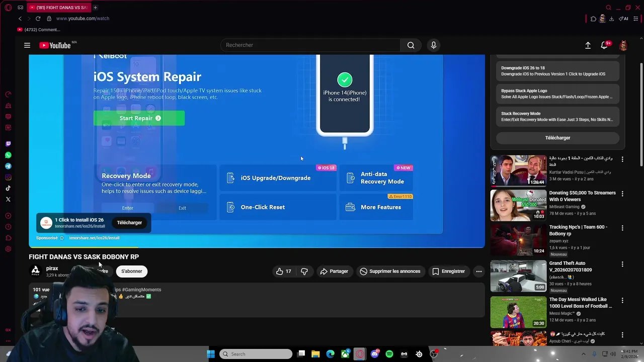Open Telegram in the Opera sidebar
Screen dimensions: 644x362
point(8,166)
